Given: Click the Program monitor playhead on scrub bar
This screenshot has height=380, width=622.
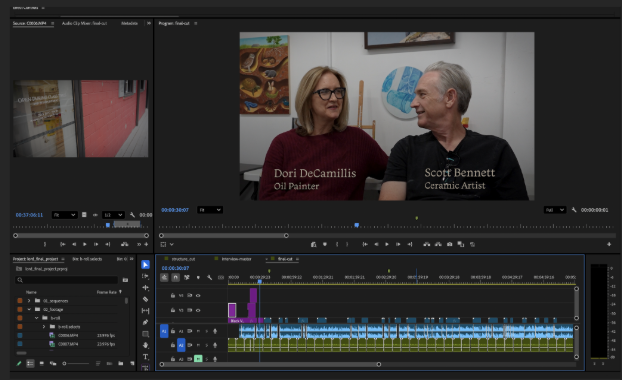Looking at the screenshot, I should 357,225.
